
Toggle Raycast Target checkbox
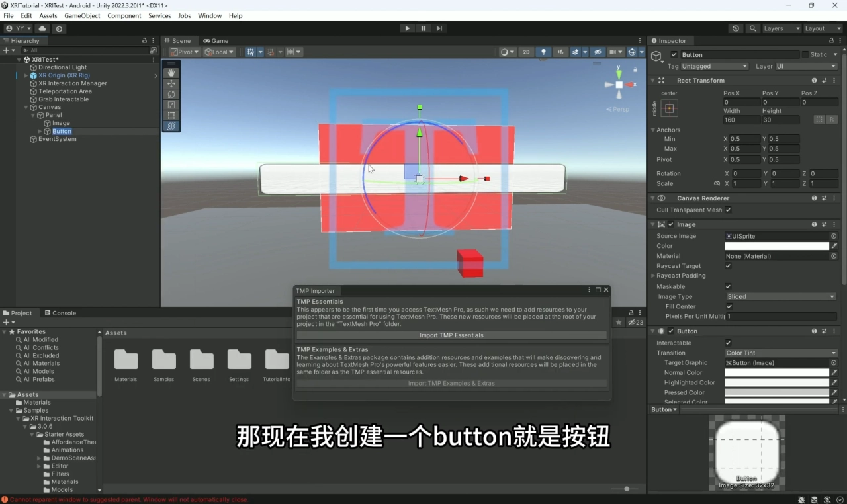click(x=729, y=266)
